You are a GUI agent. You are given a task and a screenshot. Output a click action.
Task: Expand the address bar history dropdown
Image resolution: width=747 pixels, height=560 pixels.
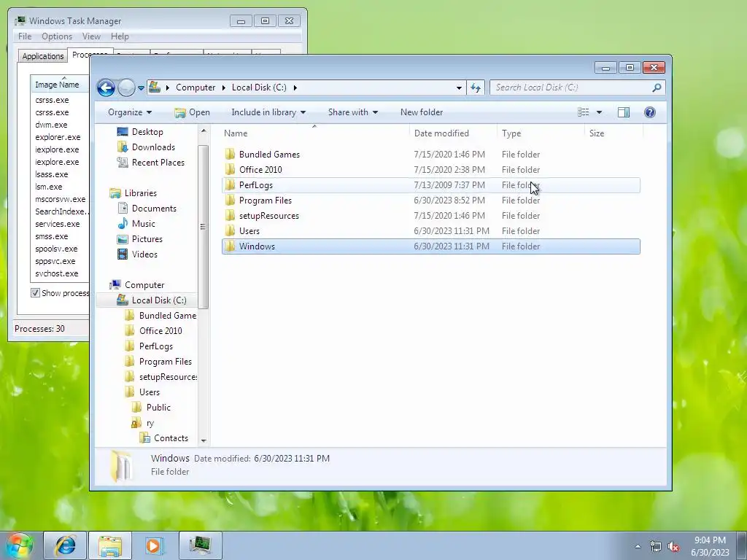pyautogui.click(x=459, y=87)
